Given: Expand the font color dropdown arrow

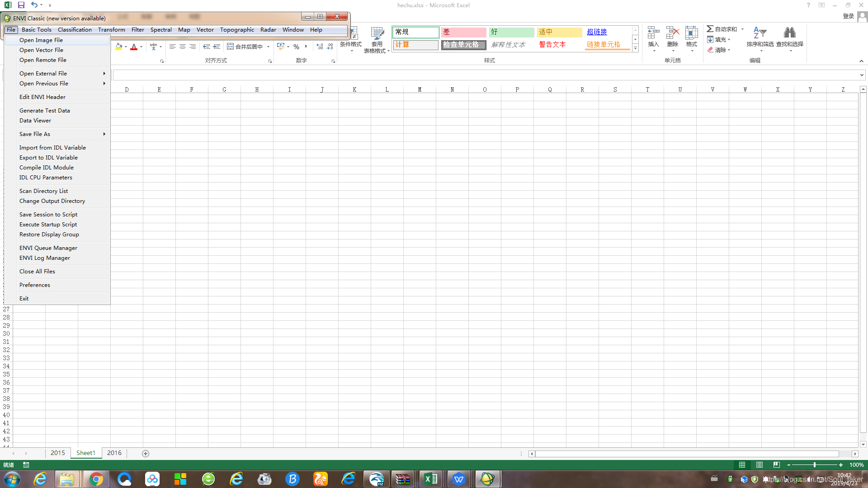Looking at the screenshot, I should [142, 47].
